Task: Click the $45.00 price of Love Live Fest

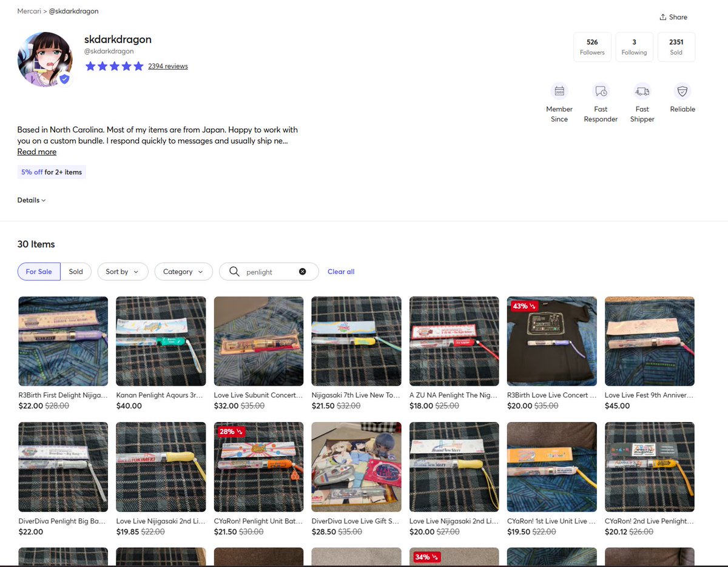Action: click(618, 406)
